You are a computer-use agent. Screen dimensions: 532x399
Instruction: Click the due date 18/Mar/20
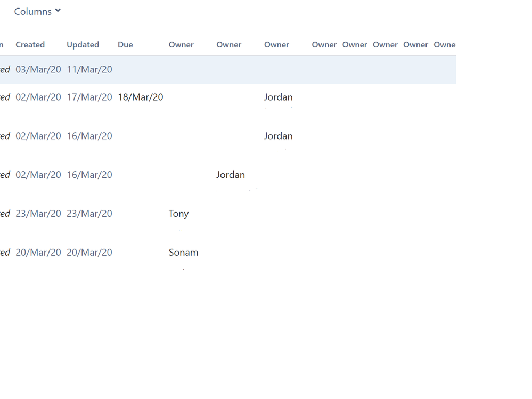pos(140,97)
